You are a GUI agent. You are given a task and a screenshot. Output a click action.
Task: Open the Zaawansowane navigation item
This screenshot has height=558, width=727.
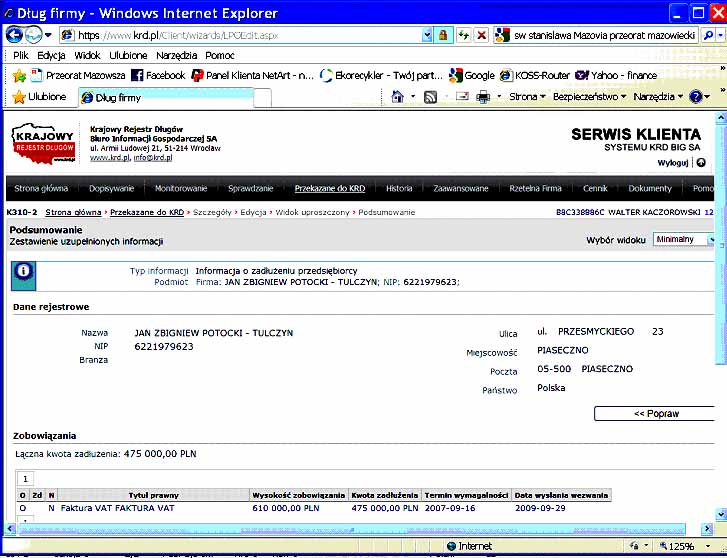click(x=461, y=189)
